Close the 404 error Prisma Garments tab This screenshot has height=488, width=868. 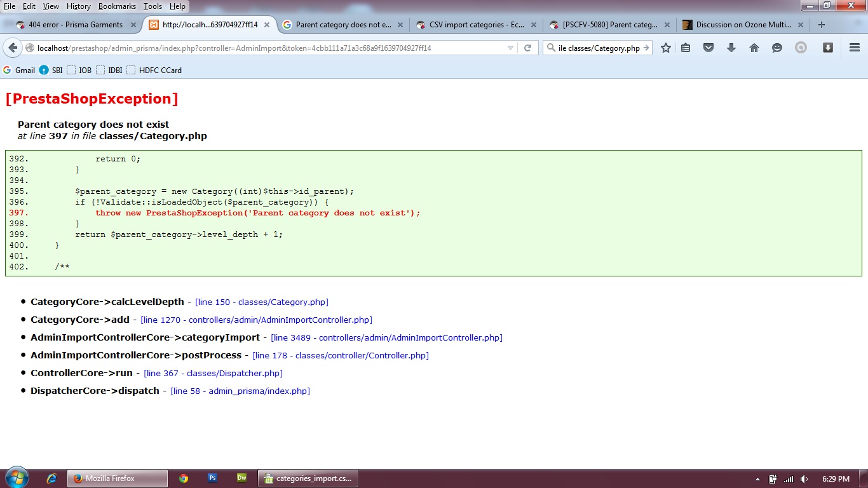[x=133, y=25]
